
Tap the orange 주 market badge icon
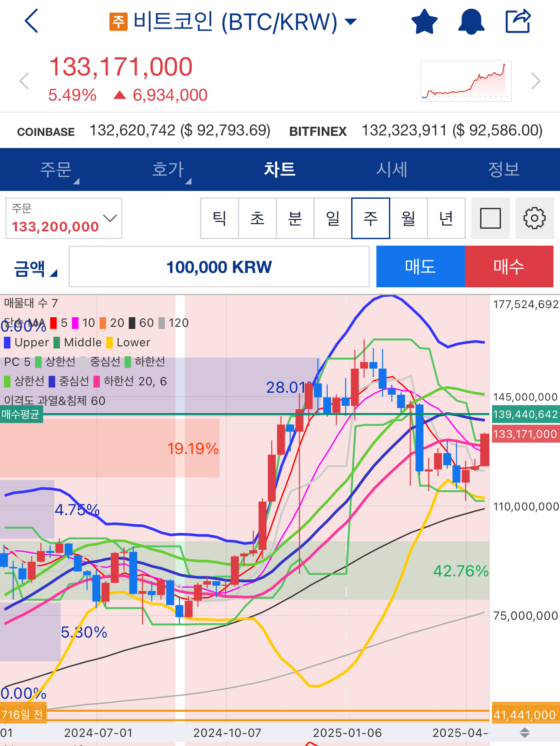118,21
